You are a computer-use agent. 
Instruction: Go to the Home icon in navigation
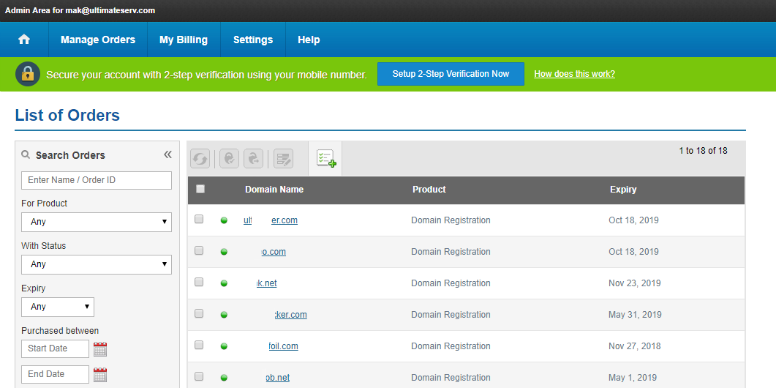[x=24, y=40]
